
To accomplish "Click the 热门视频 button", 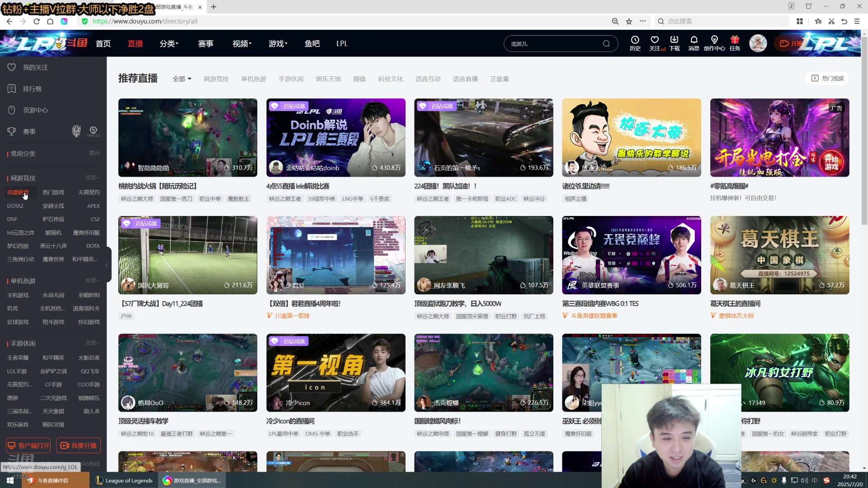I will (827, 79).
